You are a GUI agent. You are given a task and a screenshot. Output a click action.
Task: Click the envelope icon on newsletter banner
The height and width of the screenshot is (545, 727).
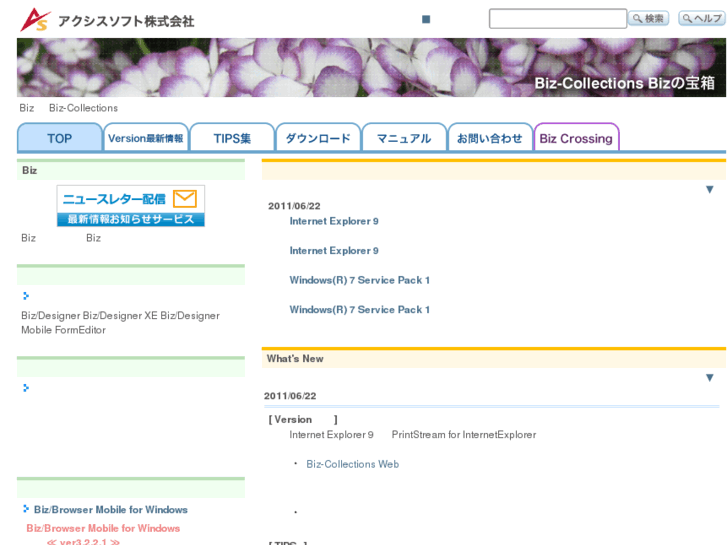(x=185, y=199)
